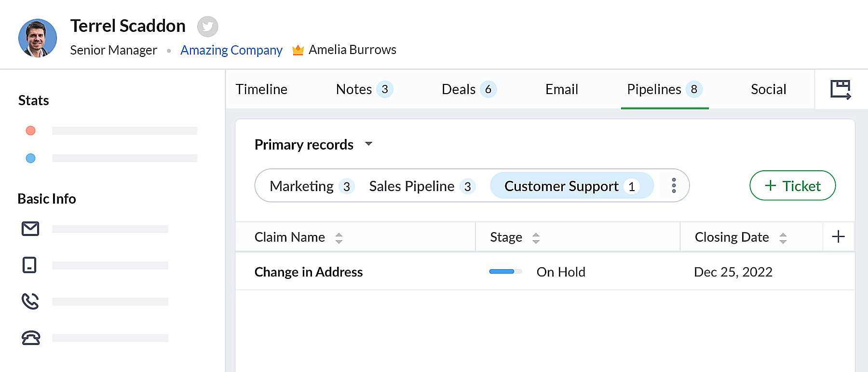This screenshot has width=868, height=372.
Task: Select the Marketing pipeline filter
Action: pyautogui.click(x=312, y=186)
